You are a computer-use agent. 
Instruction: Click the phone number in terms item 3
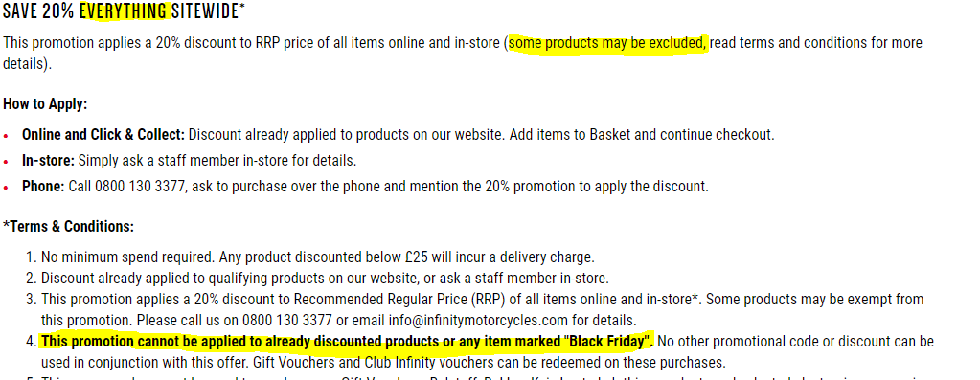(x=286, y=321)
